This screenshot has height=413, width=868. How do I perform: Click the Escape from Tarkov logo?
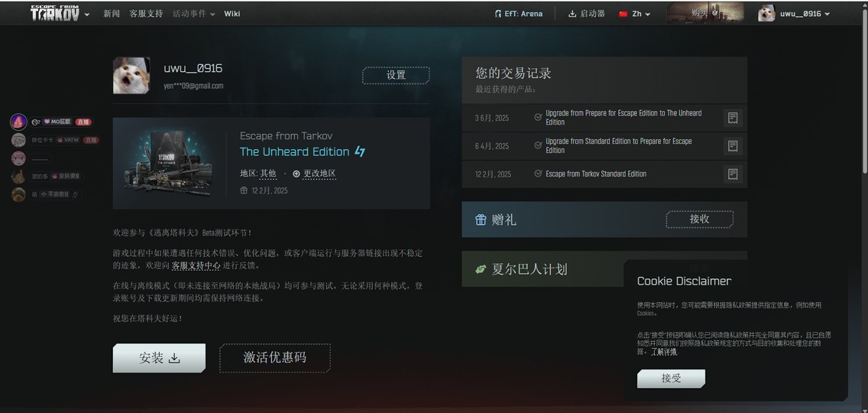click(x=54, y=14)
